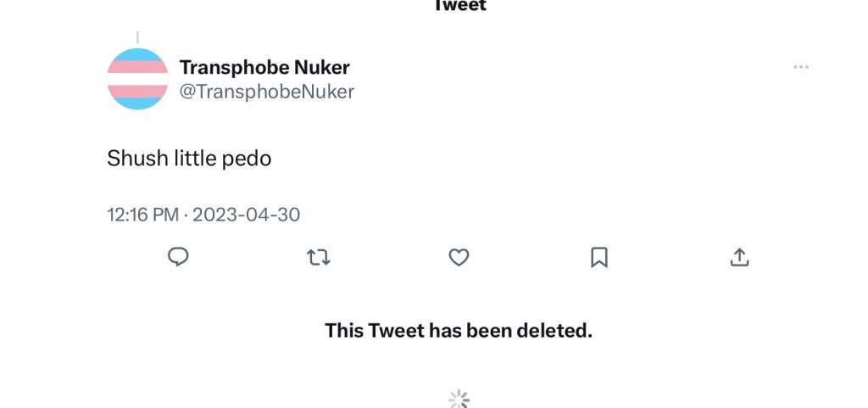The width and height of the screenshot is (868, 408).
Task: Click the "This Tweet has been deleted." notice
Action: pyautogui.click(x=459, y=331)
